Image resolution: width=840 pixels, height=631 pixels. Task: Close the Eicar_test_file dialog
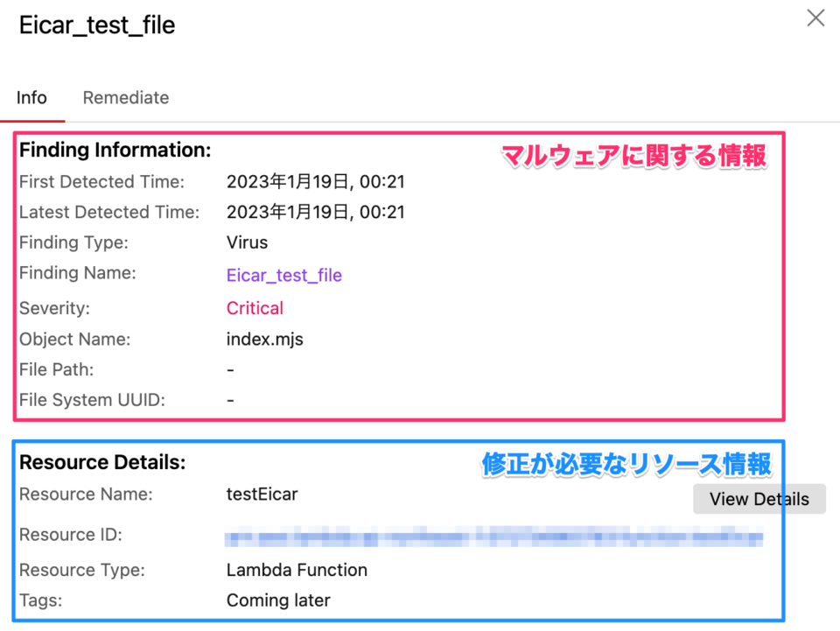tap(815, 18)
